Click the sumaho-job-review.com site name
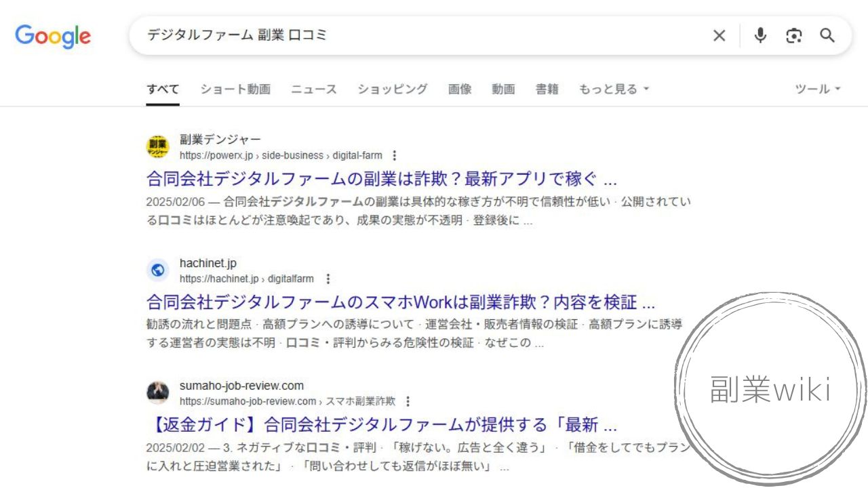Screen dimensions: 868x488 point(241,386)
